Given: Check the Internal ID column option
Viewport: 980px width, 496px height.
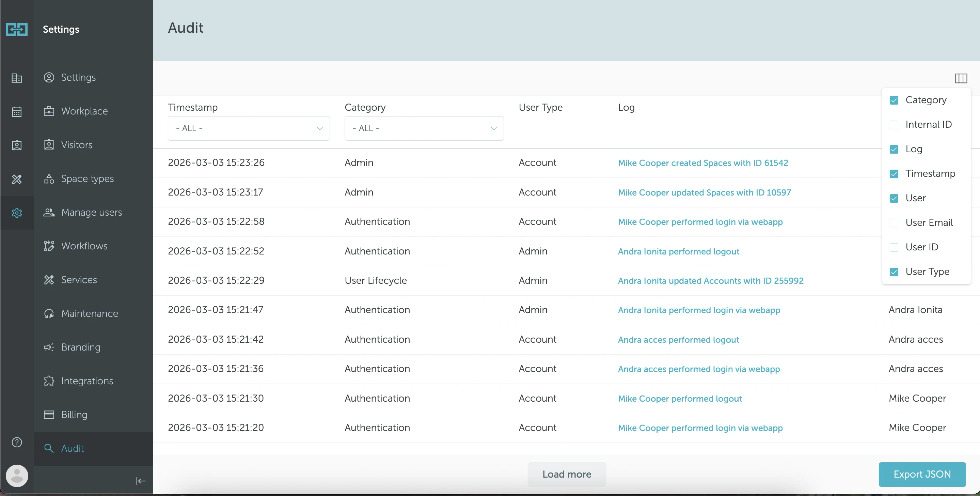Looking at the screenshot, I should pyautogui.click(x=895, y=124).
